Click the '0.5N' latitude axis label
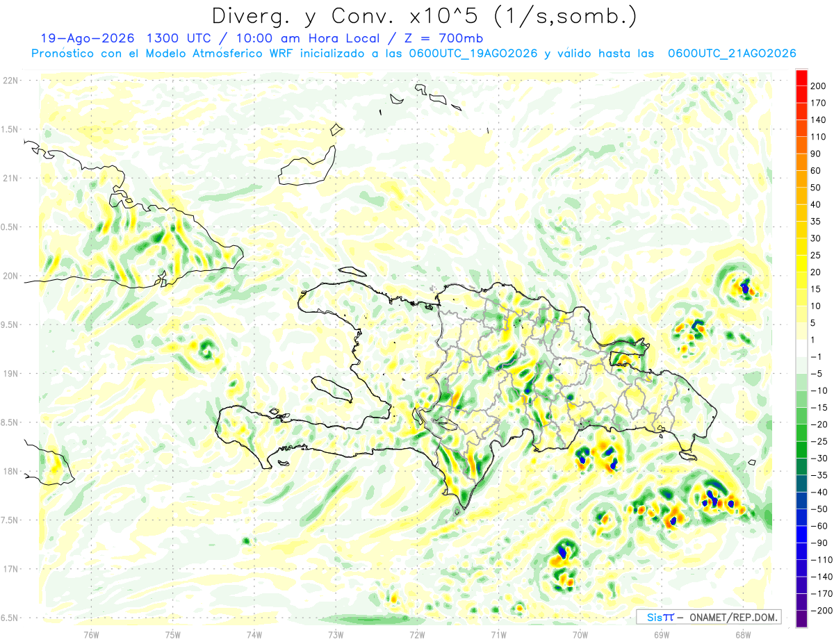 coord(10,227)
